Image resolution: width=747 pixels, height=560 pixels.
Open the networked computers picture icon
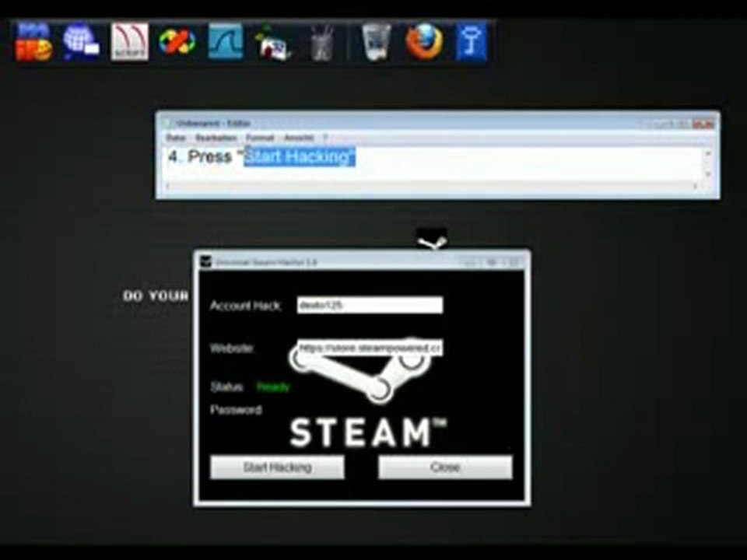click(x=272, y=43)
